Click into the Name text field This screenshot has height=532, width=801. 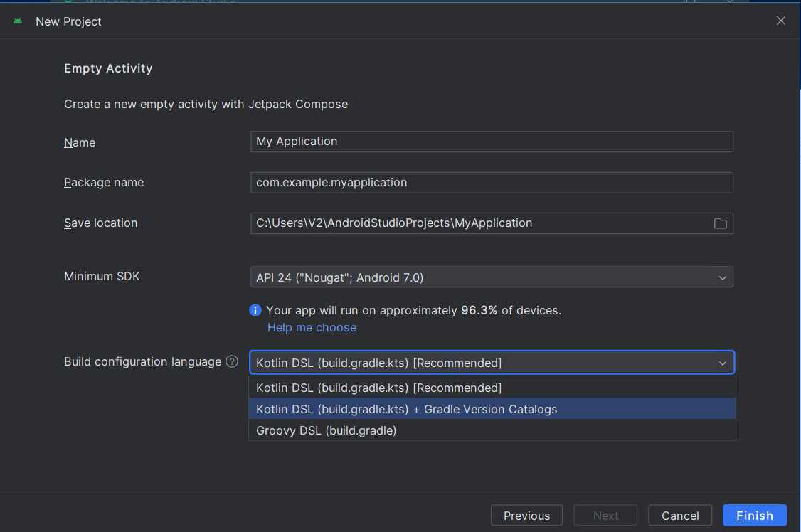(x=491, y=142)
